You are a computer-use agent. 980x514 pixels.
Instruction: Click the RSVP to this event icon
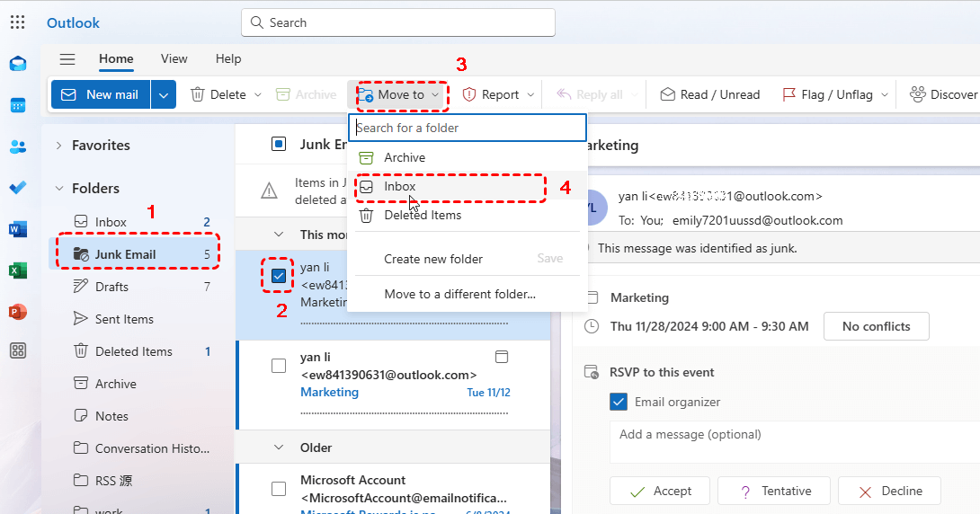tap(591, 372)
